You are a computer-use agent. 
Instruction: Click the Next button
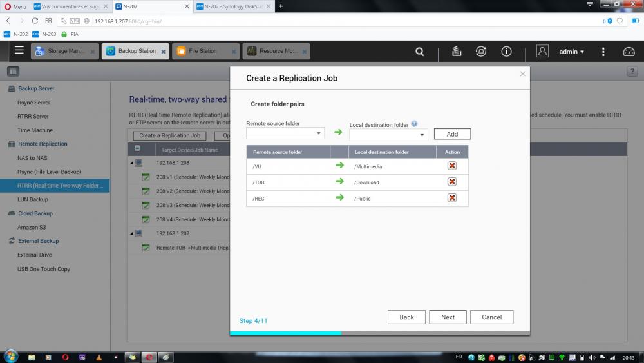point(448,317)
